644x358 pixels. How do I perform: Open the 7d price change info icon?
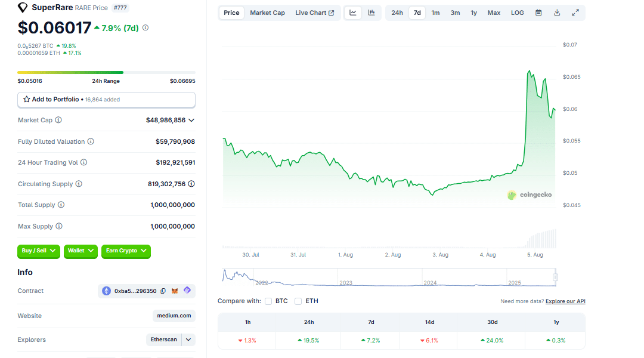pyautogui.click(x=145, y=28)
